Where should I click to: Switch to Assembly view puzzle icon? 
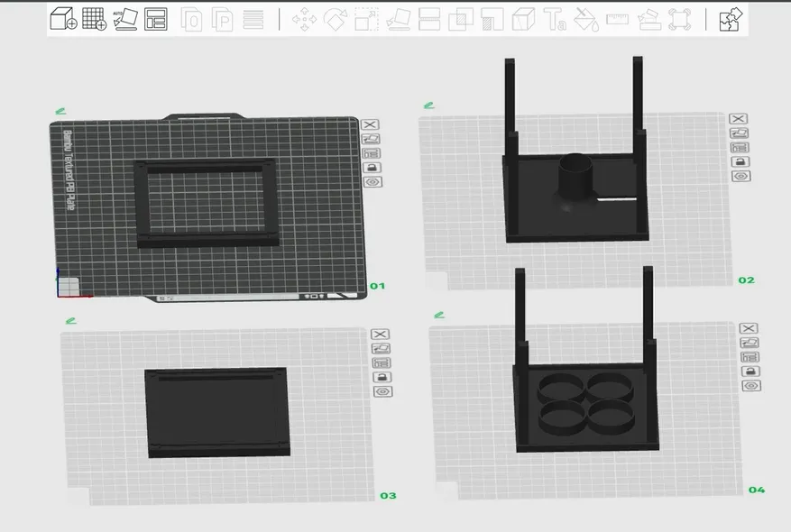(731, 20)
